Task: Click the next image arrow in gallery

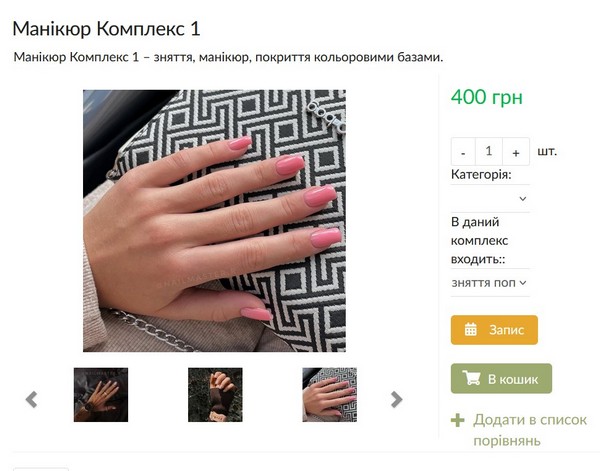Action: click(x=396, y=399)
